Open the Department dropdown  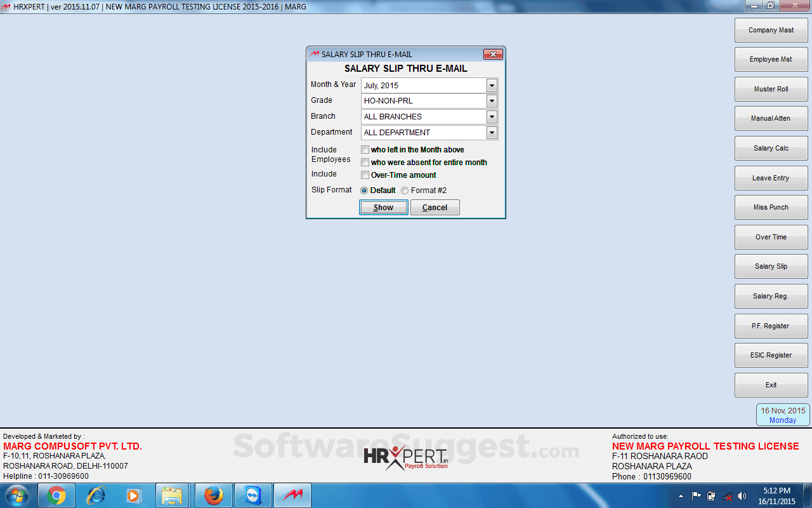(x=492, y=133)
